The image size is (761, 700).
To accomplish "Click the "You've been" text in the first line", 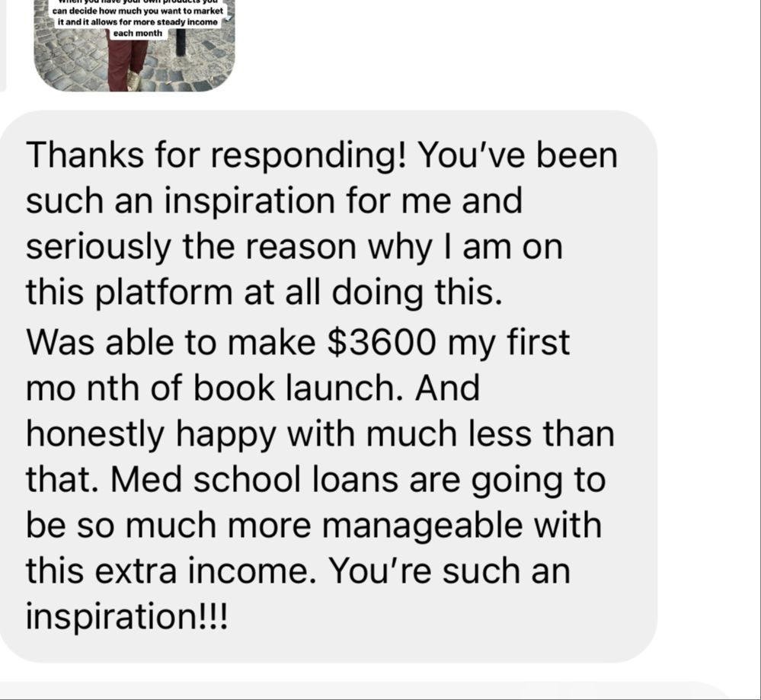I will (x=518, y=155).
